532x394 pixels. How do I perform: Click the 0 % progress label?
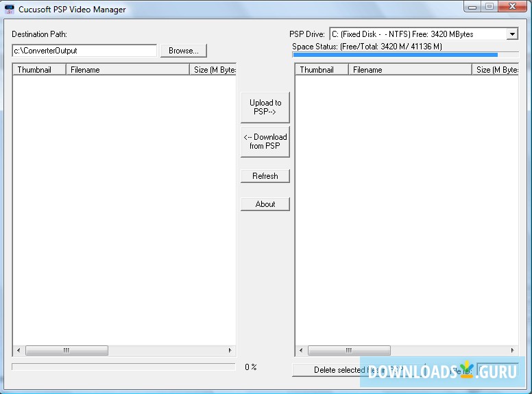[251, 367]
